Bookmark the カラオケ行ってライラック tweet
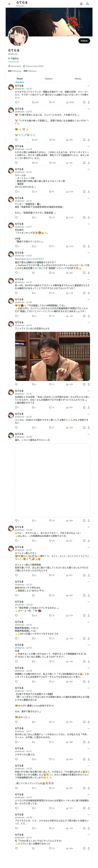Image resolution: width=98 pixels, height=868 pixels. click(x=84, y=102)
